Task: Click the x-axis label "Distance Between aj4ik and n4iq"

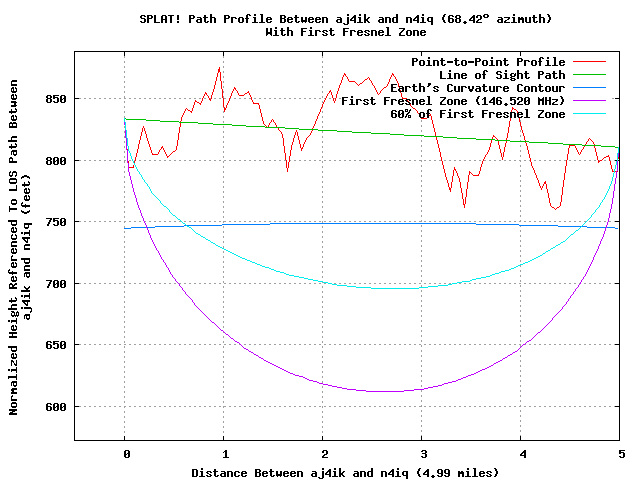Action: coord(346,470)
